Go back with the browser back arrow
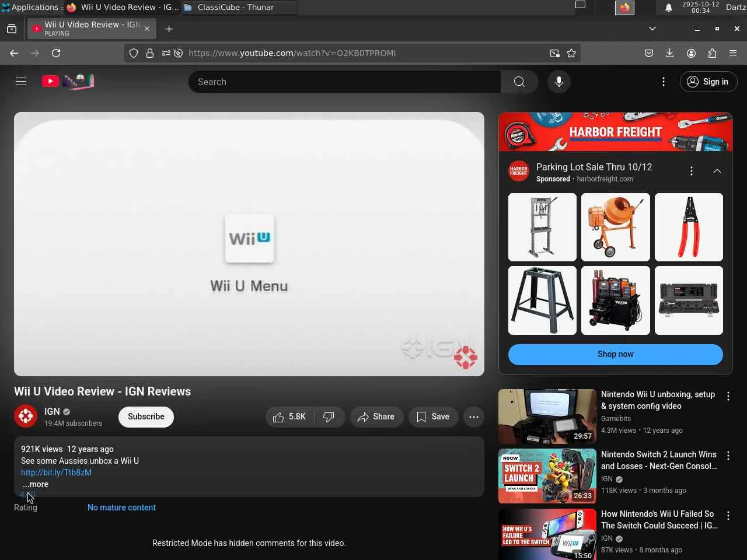Image resolution: width=747 pixels, height=560 pixels. [x=14, y=53]
